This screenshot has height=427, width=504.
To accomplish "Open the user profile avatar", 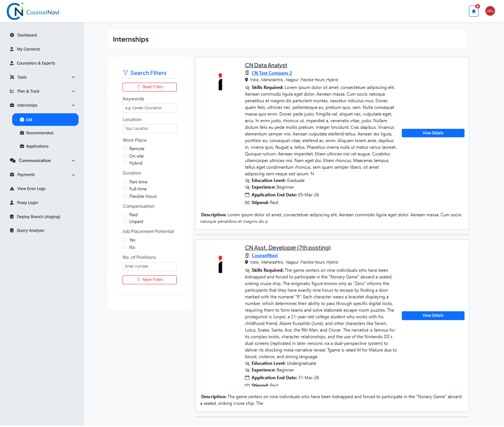I will [x=490, y=11].
